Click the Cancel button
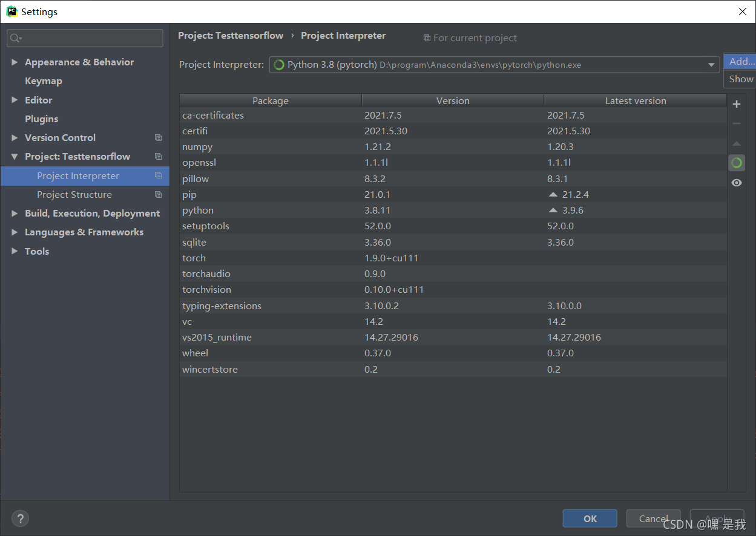 tap(654, 518)
